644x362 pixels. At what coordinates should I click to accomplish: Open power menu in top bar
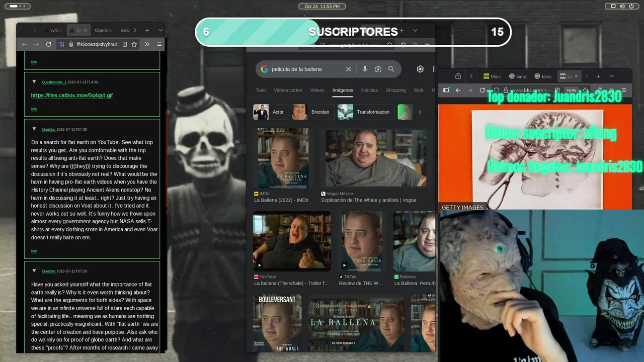(631, 6)
